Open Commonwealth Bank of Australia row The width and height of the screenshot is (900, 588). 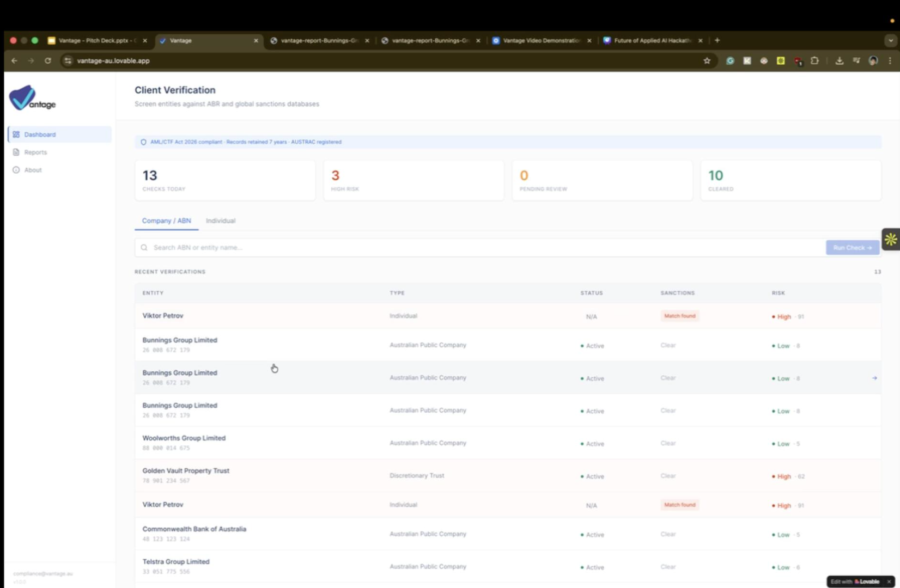click(x=508, y=534)
